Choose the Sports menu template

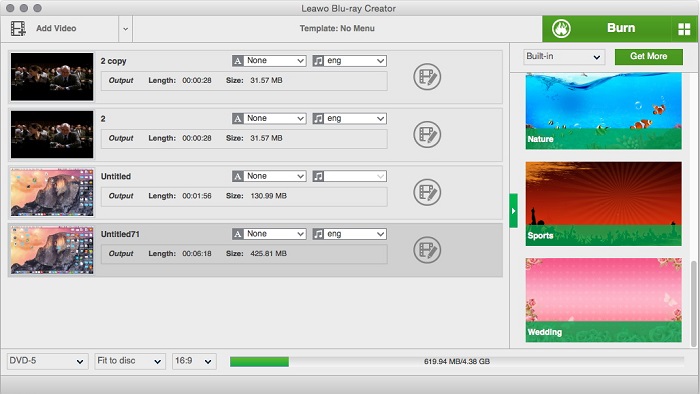pos(604,203)
